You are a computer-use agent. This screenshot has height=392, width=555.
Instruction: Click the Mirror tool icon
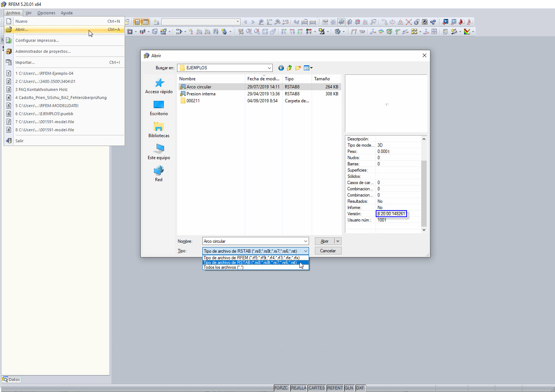pyautogui.click(x=401, y=22)
